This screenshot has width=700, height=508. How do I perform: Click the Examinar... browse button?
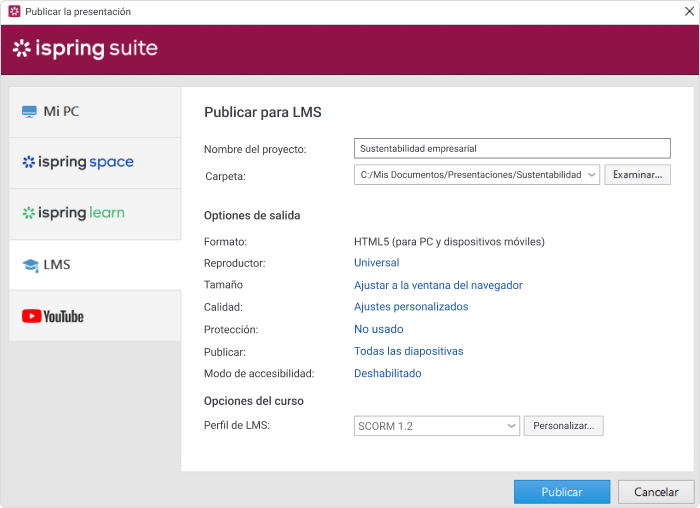(638, 175)
